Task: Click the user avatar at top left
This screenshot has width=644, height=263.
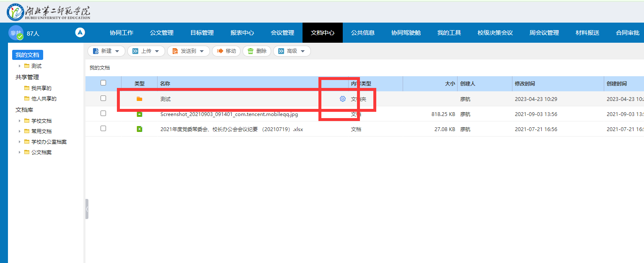Action: (x=16, y=33)
